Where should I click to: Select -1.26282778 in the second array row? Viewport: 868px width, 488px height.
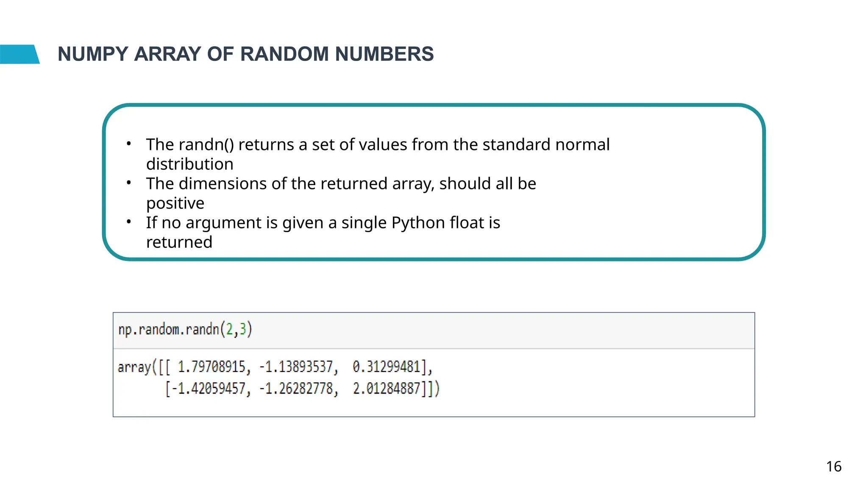296,388
